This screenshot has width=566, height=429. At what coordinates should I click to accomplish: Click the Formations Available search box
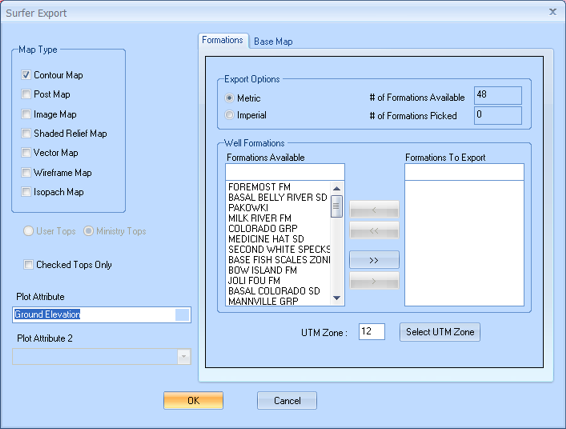(285, 172)
